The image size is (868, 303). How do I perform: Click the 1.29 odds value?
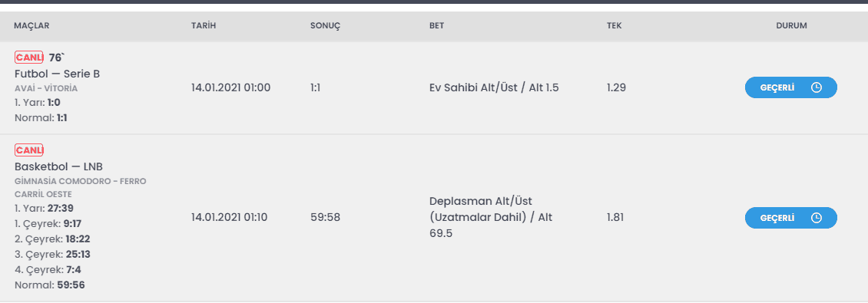[616, 87]
